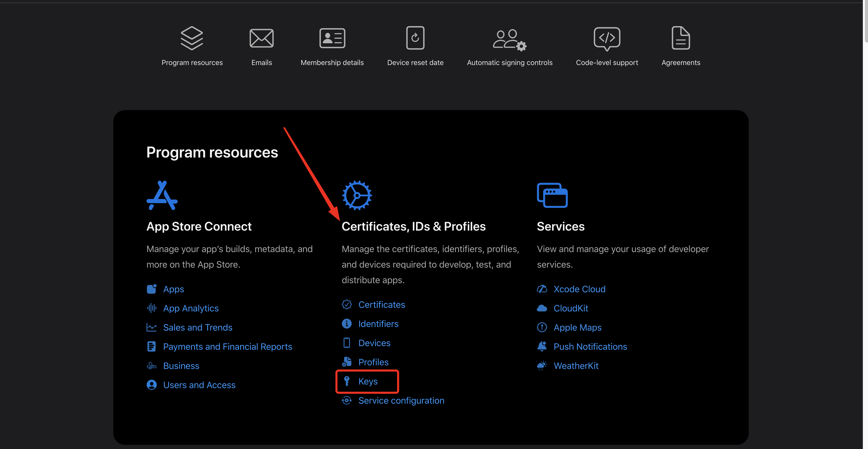
Task: Go to the Apple Maps link
Action: pyautogui.click(x=578, y=327)
